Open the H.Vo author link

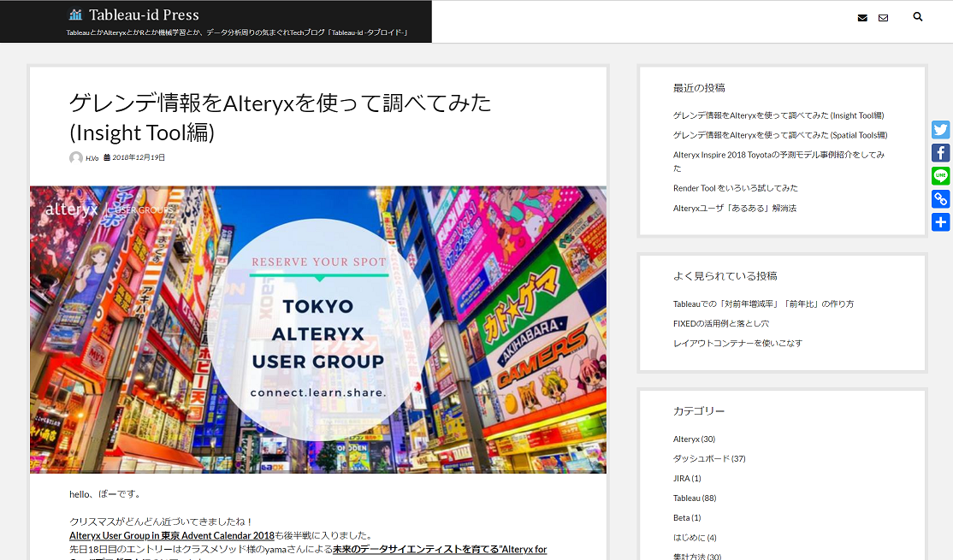[x=92, y=158]
